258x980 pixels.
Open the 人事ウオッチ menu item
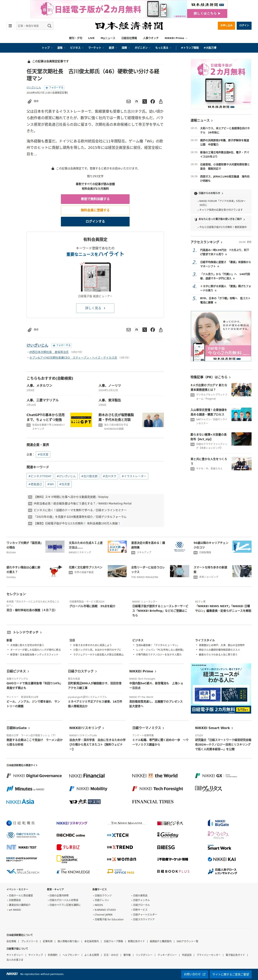tap(151, 38)
